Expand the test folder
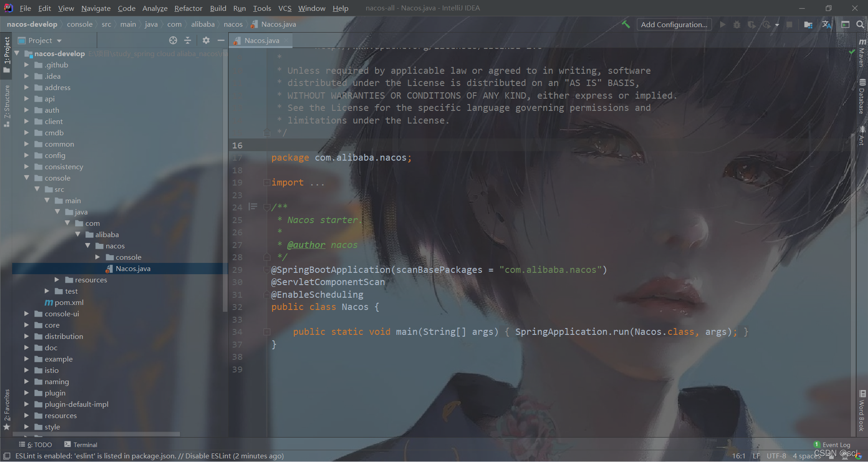868x462 pixels. (x=47, y=291)
